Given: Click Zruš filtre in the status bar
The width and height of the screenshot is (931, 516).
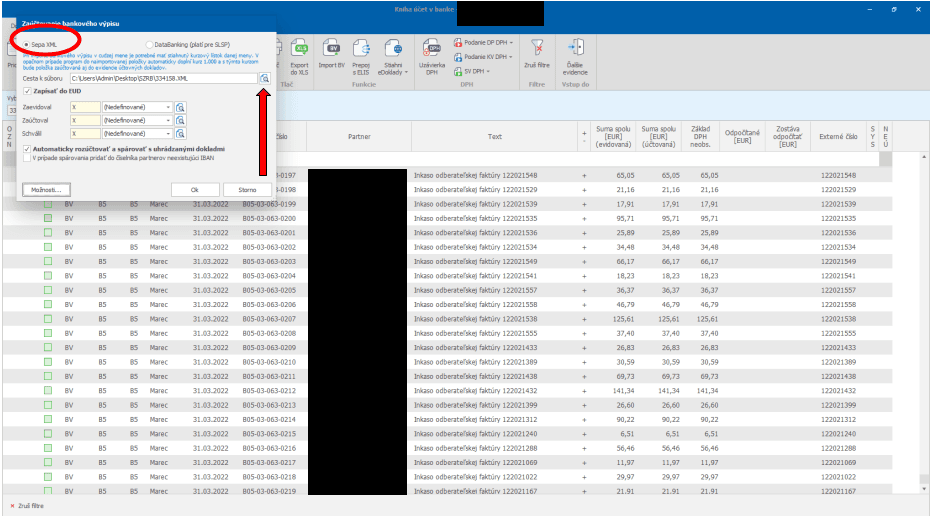Looking at the screenshot, I should tap(27, 506).
